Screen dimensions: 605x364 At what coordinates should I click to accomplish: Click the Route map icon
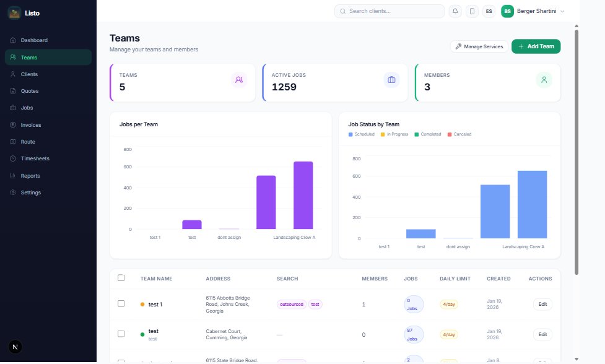[x=13, y=142]
